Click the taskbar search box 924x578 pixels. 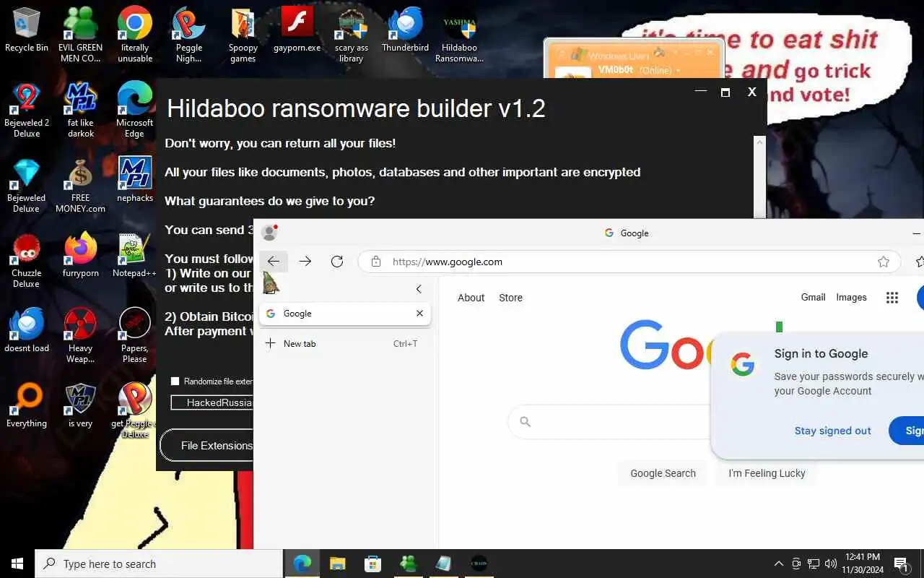(x=159, y=564)
